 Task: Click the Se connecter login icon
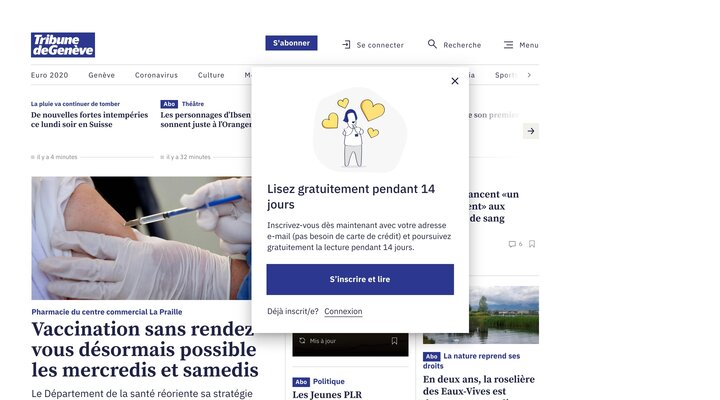pyautogui.click(x=346, y=45)
